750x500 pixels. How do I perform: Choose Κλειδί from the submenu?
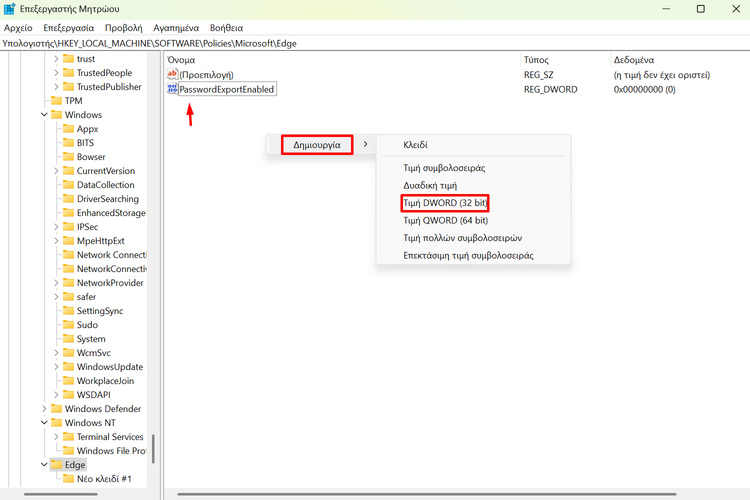click(x=415, y=144)
